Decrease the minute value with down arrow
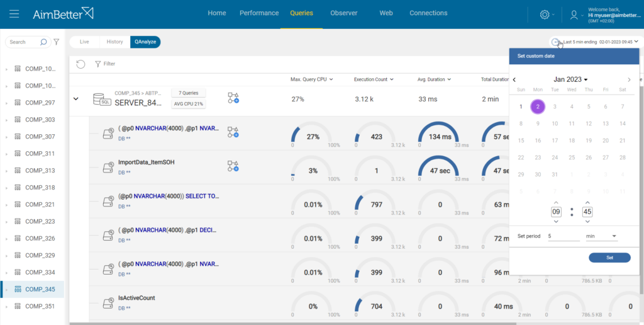The width and height of the screenshot is (644, 325). 587,222
